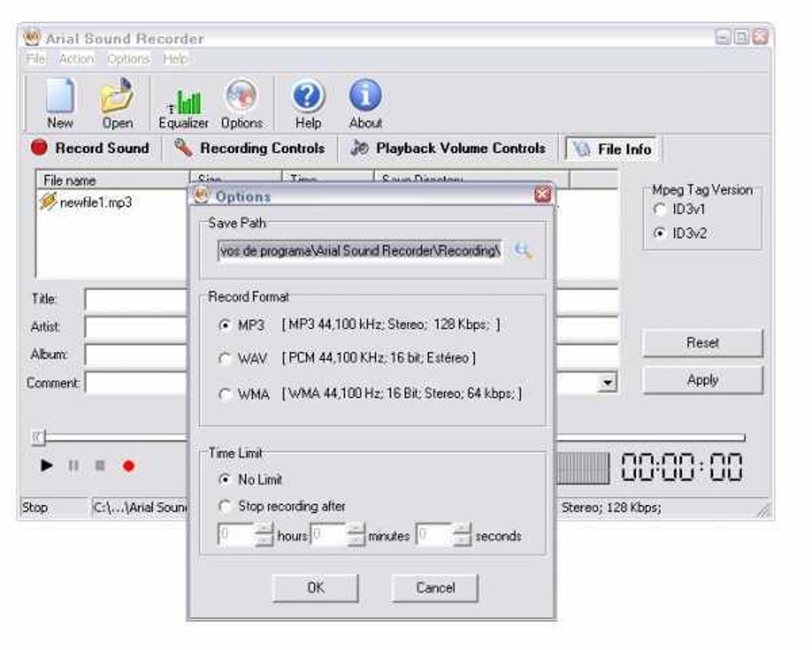Cancel the Options dialog
The height and width of the screenshot is (650, 812).
click(435, 588)
